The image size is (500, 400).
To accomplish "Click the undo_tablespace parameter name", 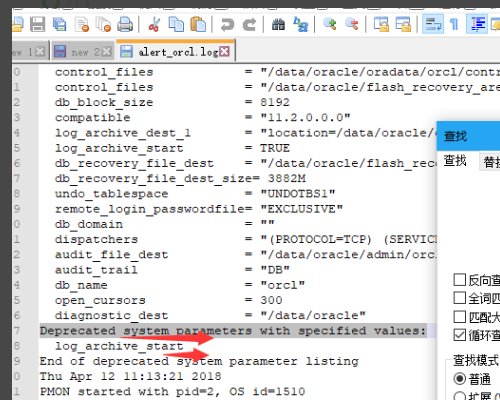I will point(112,194).
